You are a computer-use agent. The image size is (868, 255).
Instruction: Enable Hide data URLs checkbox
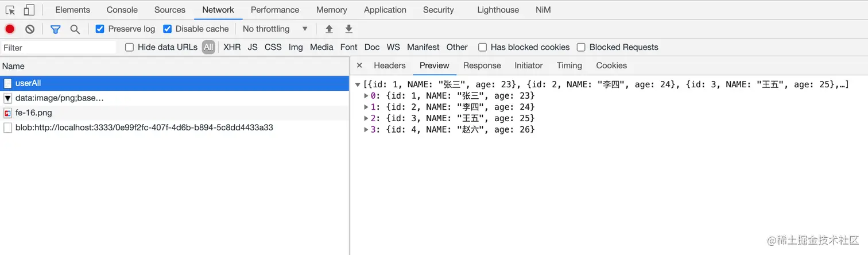pos(129,47)
